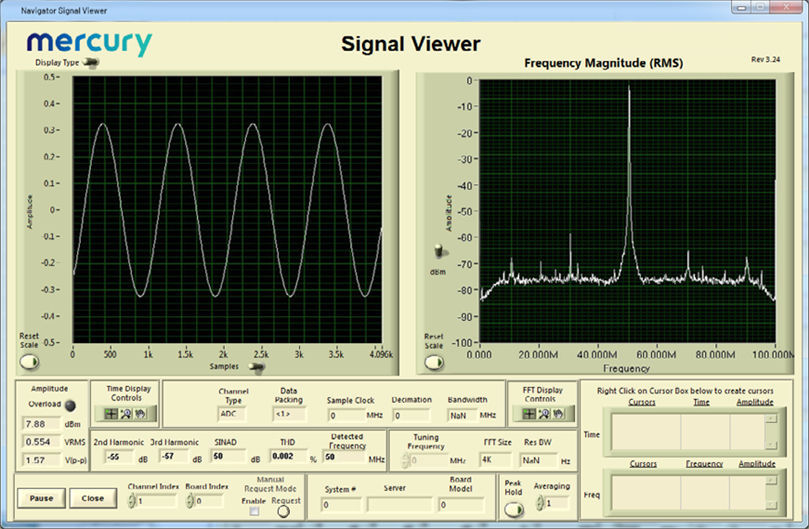Adjust the Channel Index stepper
Viewport: 809px width, 529px height.
(x=132, y=501)
